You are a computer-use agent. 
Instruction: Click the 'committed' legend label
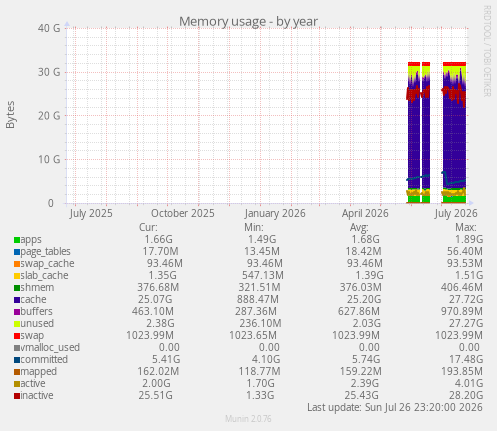tap(44, 360)
